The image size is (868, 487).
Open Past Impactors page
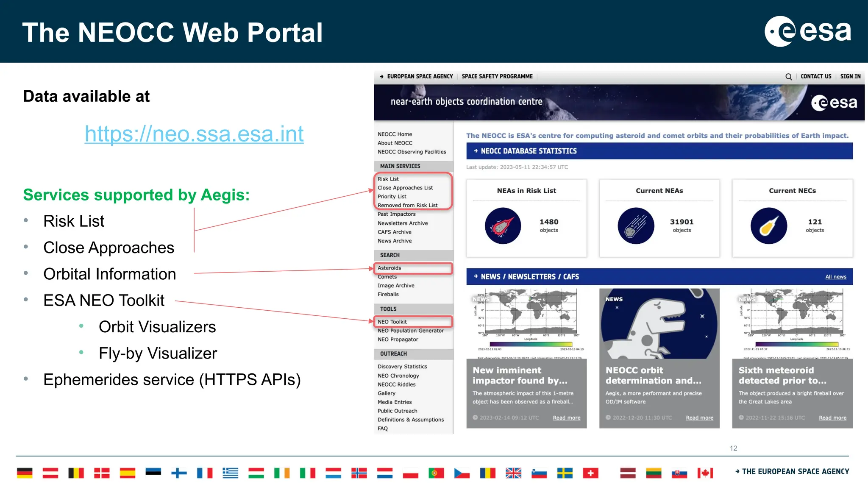[396, 214]
